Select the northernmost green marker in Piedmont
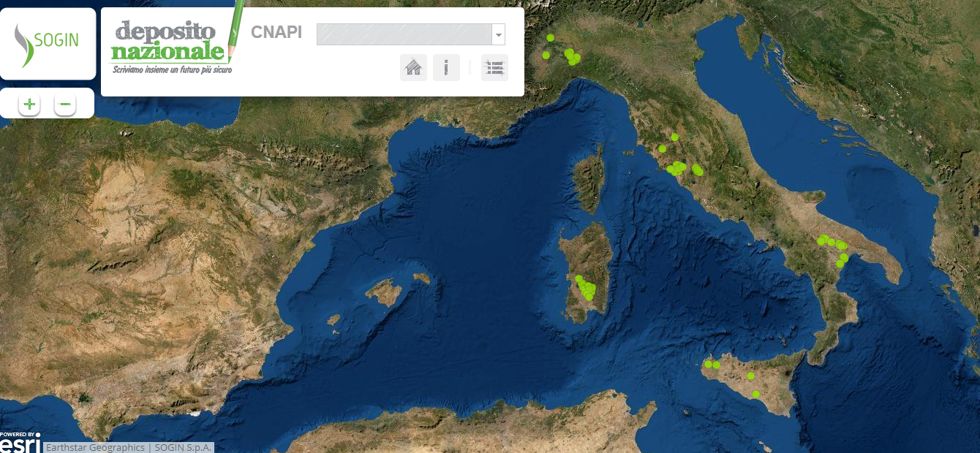Viewport: 980px width, 453px height. pyautogui.click(x=550, y=37)
